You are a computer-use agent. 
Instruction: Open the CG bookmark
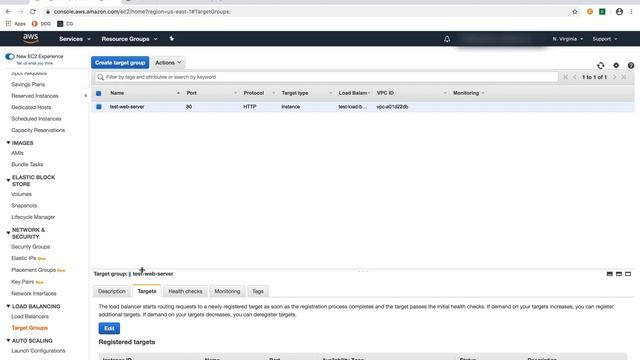coord(65,24)
